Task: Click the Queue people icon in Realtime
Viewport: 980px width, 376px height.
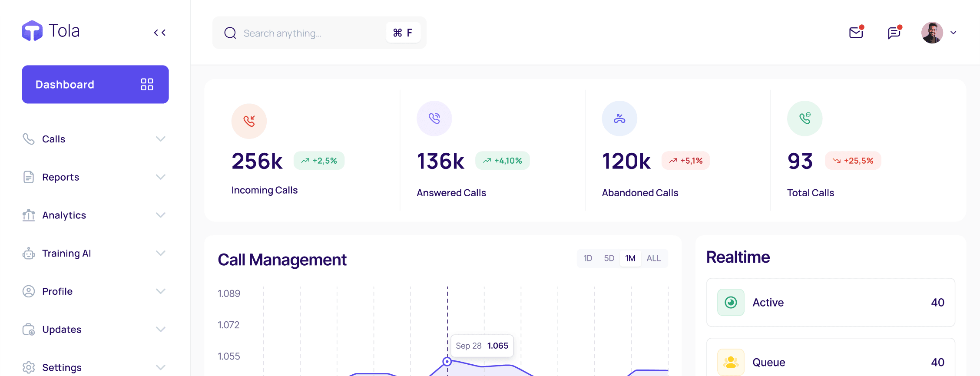Action: click(731, 362)
